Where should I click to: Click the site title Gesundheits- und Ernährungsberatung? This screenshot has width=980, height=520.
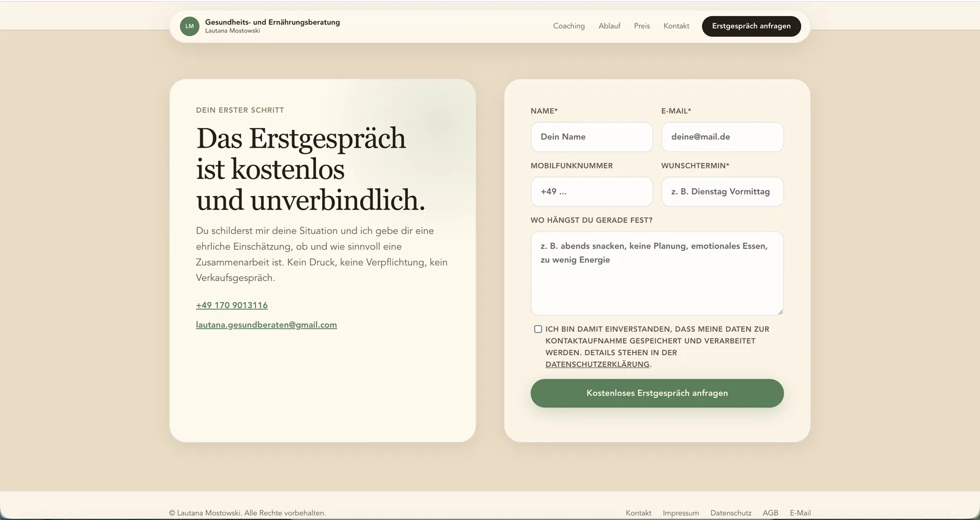tap(273, 22)
